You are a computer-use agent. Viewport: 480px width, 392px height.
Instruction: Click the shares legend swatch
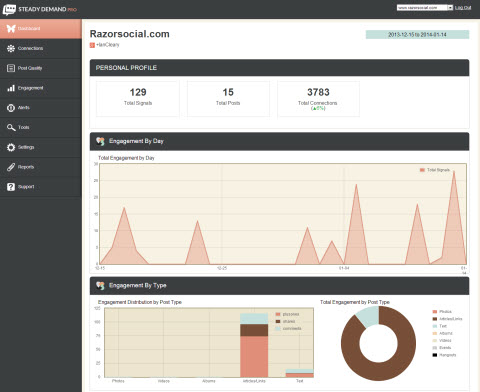[x=278, y=322]
